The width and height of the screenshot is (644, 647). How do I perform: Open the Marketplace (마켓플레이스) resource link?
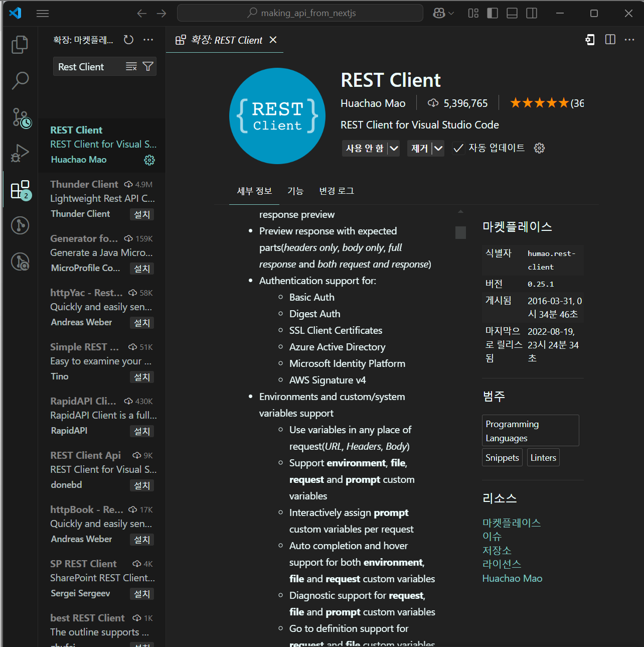(512, 523)
